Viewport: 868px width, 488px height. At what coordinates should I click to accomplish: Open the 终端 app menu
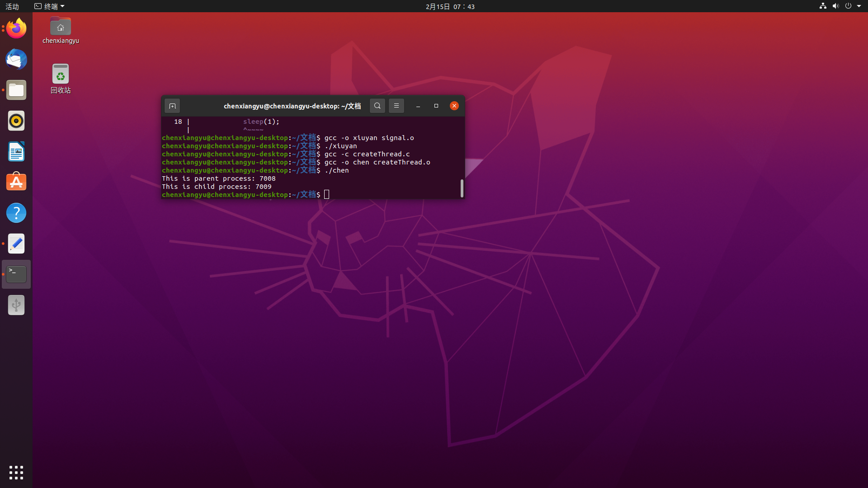coord(50,6)
